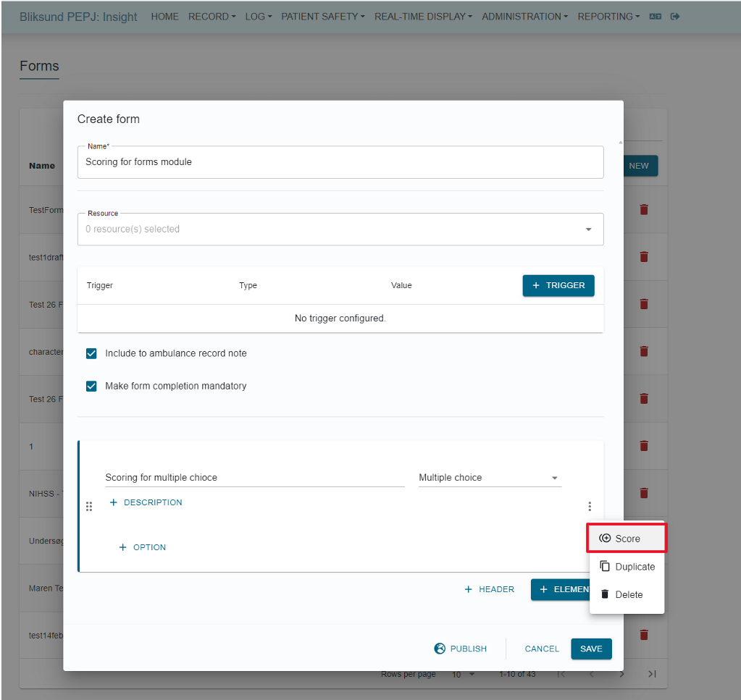Cancel form creation

pos(542,649)
